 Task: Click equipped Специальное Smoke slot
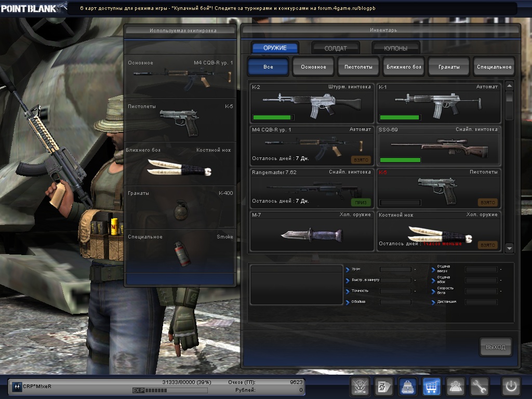point(180,250)
